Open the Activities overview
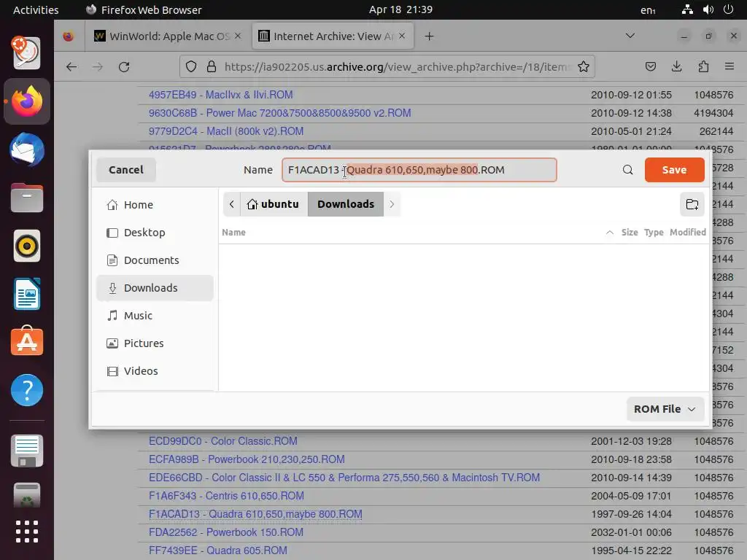Viewport: 747px width, 560px height. point(36,10)
